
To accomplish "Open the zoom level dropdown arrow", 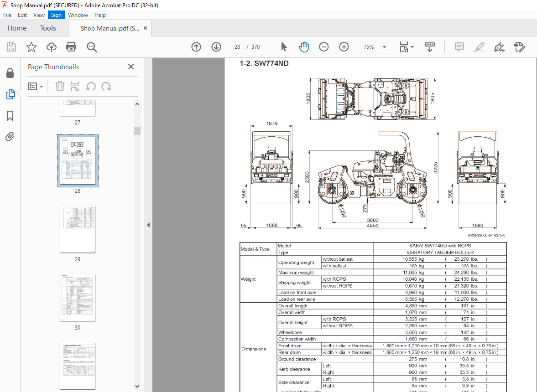I will pos(384,47).
